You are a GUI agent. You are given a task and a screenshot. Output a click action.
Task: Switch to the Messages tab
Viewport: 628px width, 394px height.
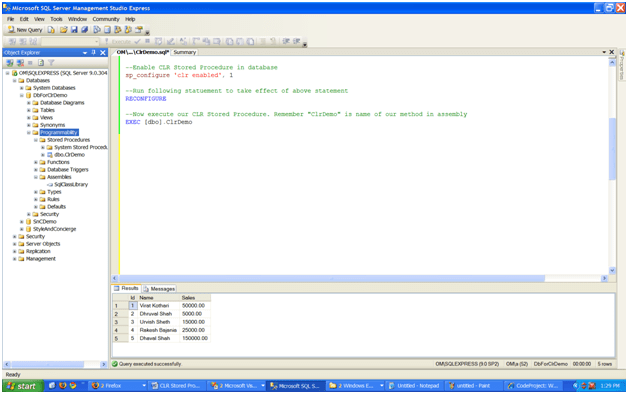click(x=159, y=289)
